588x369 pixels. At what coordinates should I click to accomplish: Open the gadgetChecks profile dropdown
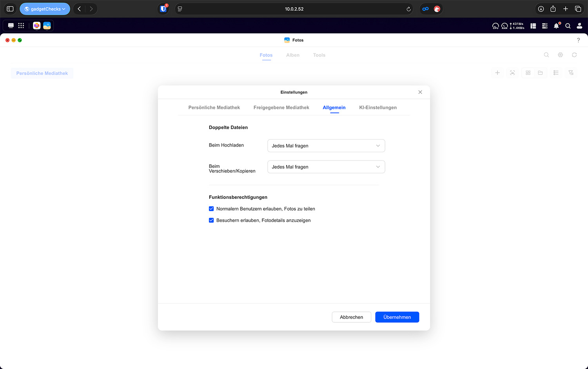click(x=45, y=9)
